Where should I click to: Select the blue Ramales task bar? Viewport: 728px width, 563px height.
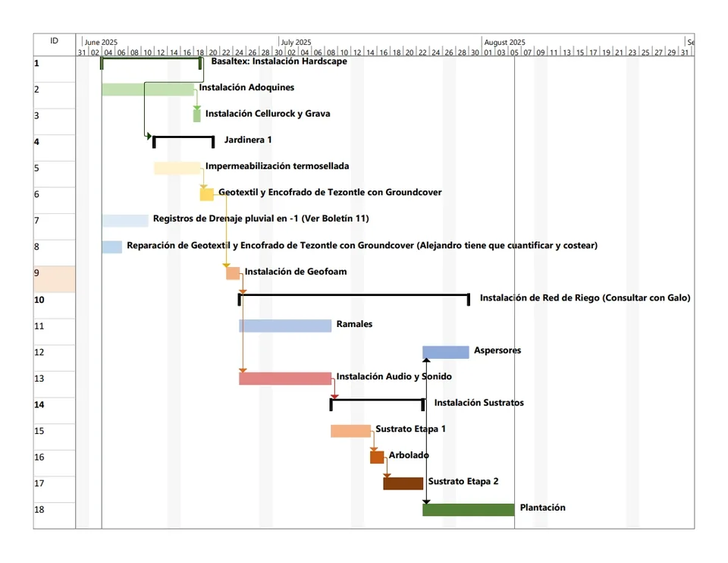[x=285, y=326]
